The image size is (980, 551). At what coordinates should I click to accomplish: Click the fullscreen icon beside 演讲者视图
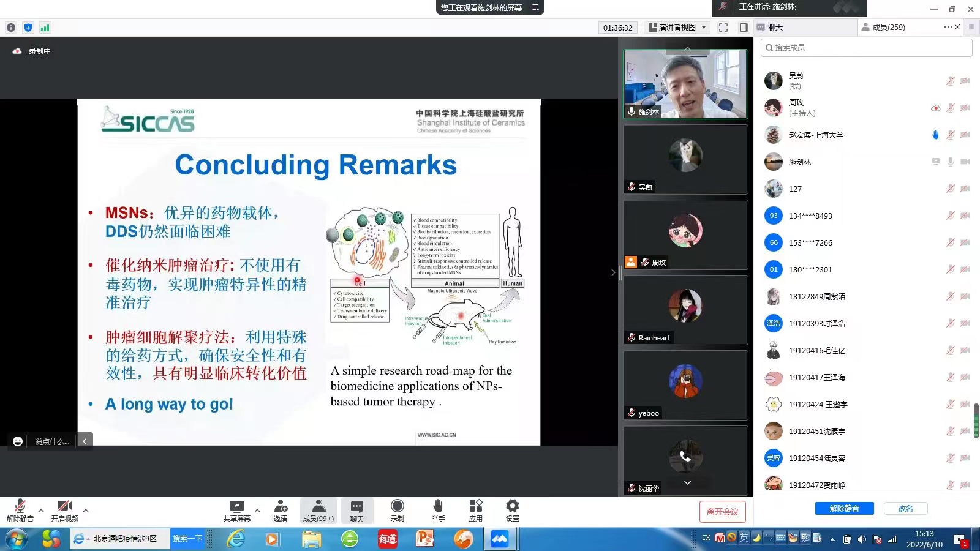click(723, 28)
